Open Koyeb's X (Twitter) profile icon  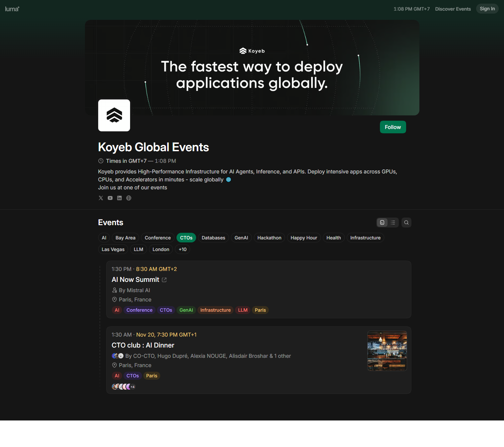(x=101, y=198)
